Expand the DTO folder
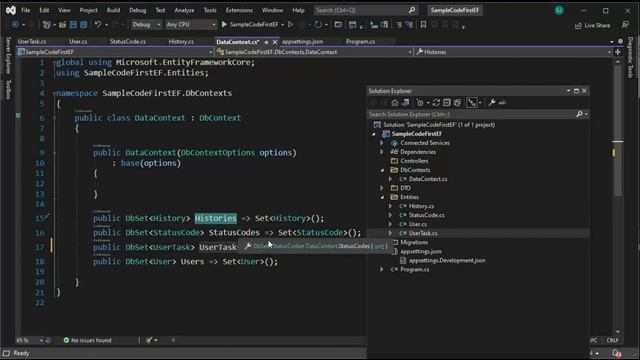Viewport: 640px width, 360px height. click(x=382, y=188)
